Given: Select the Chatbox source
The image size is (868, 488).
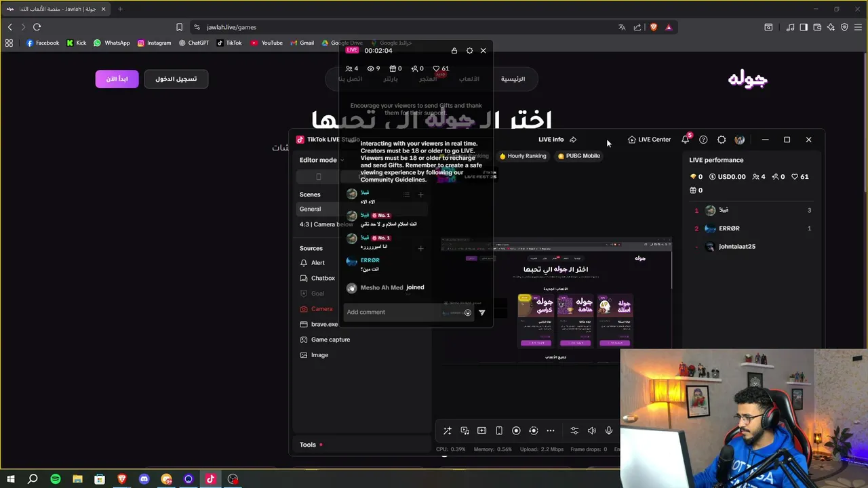Looking at the screenshot, I should (x=318, y=278).
